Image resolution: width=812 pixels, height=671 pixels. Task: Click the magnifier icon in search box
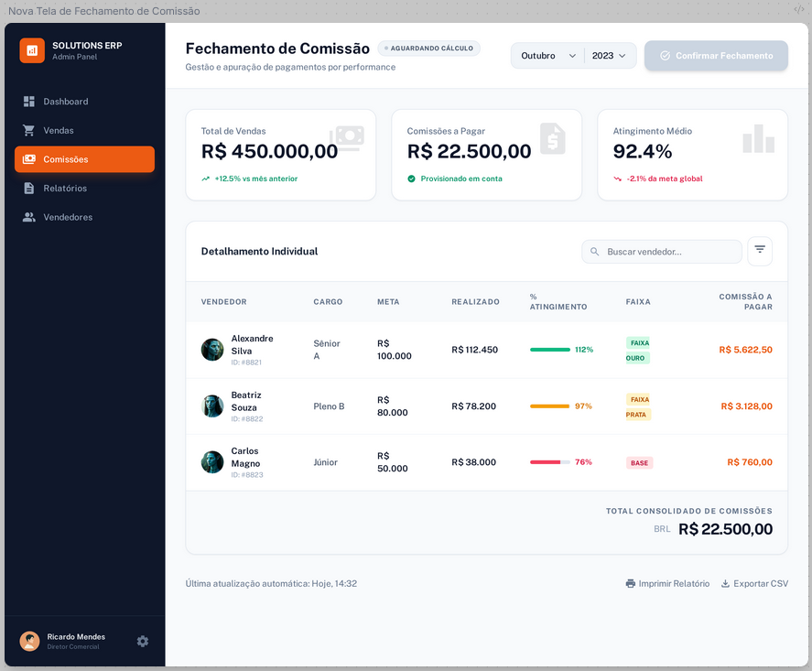pos(594,252)
